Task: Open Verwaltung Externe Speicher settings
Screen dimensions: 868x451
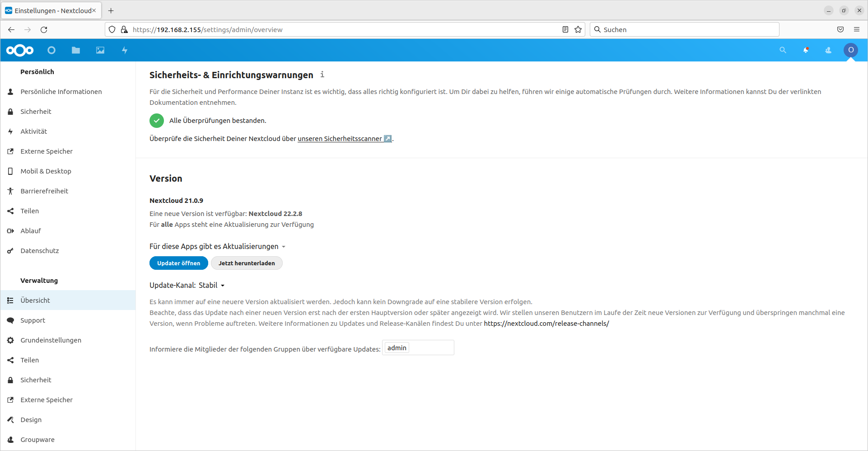Action: tap(68, 400)
